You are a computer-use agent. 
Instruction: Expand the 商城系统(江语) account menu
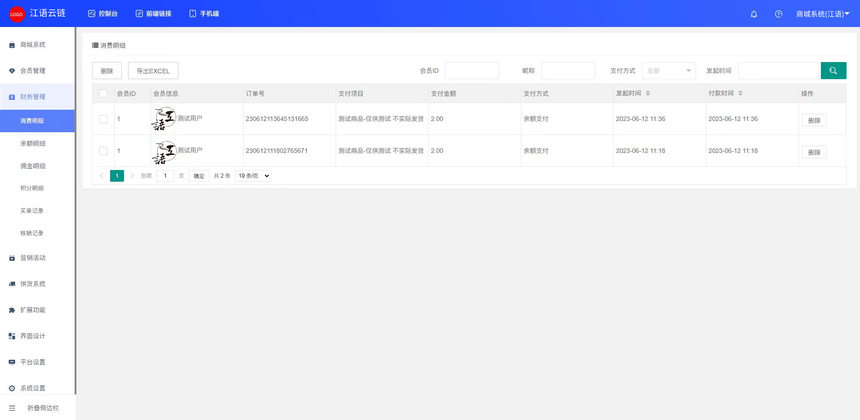click(x=822, y=14)
